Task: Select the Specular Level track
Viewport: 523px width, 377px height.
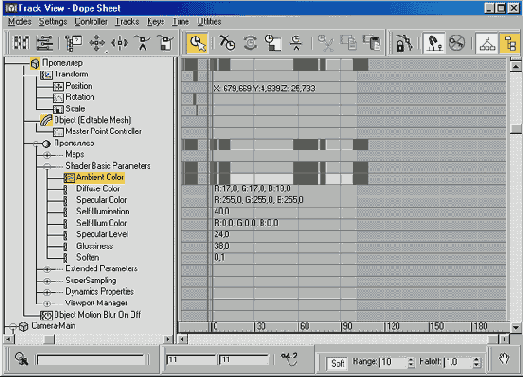Action: pyautogui.click(x=102, y=234)
